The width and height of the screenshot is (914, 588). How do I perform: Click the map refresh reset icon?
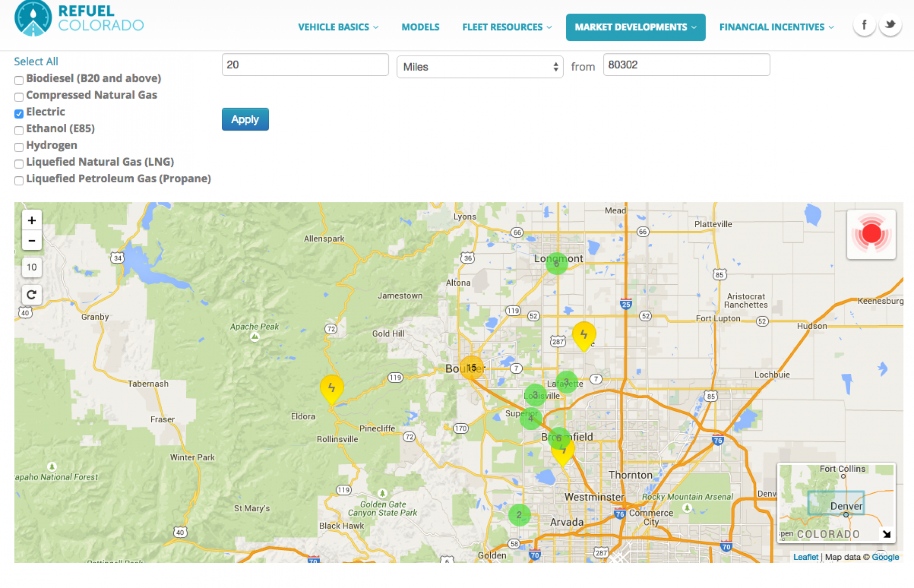coord(31,295)
